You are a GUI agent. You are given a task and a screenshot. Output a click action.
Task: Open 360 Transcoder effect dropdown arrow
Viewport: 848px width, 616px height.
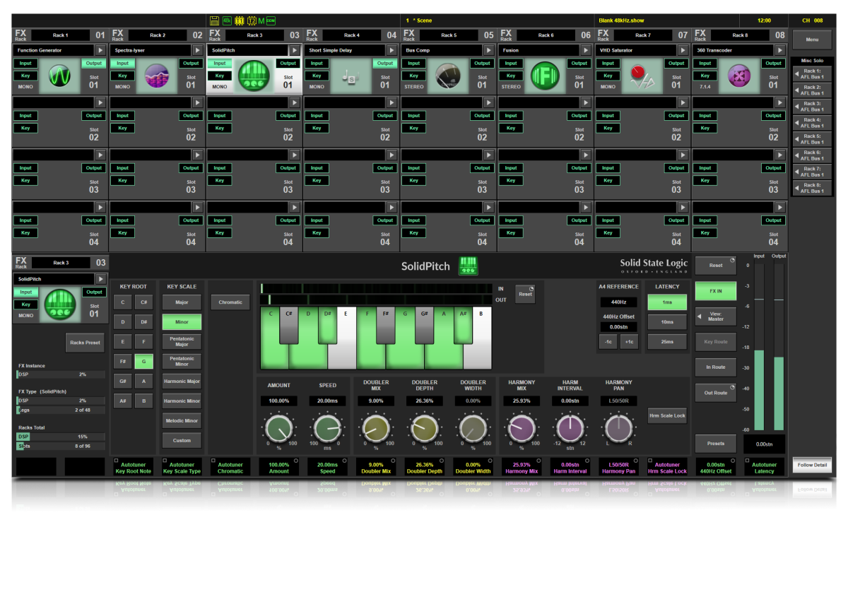click(x=779, y=50)
